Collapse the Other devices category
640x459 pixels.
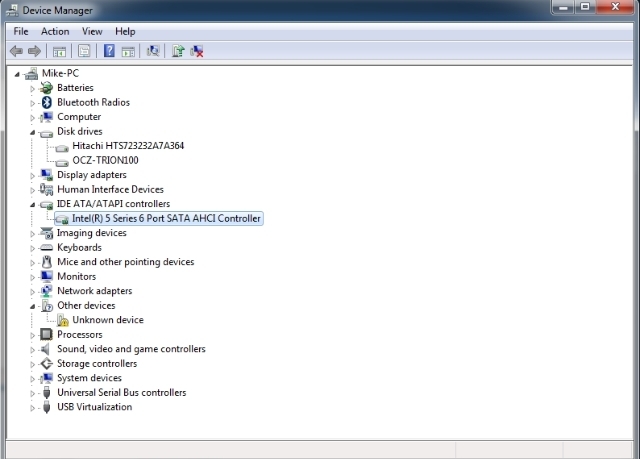click(32, 306)
